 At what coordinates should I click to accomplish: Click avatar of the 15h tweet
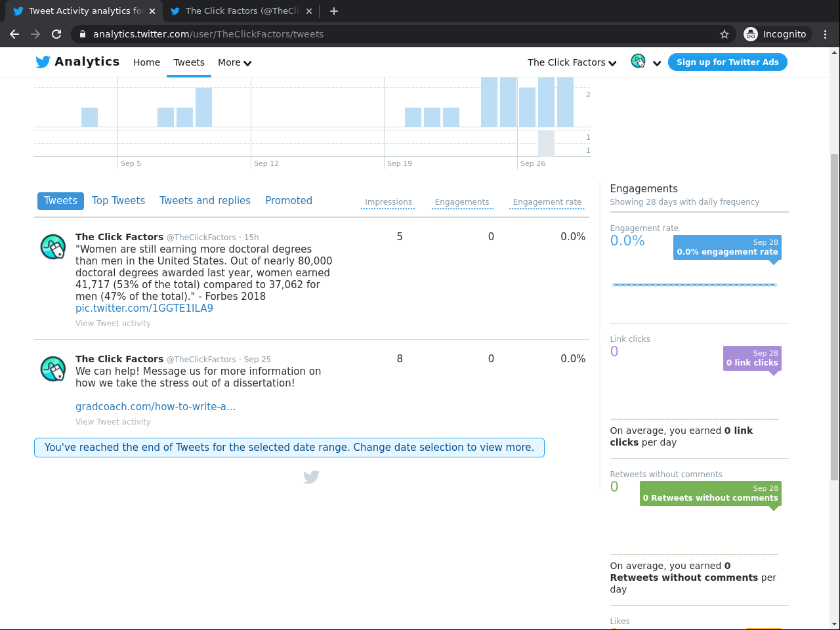click(x=53, y=247)
